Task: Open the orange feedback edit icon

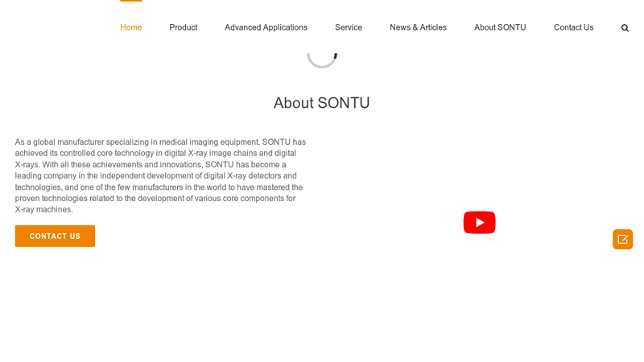Action: pyautogui.click(x=622, y=239)
